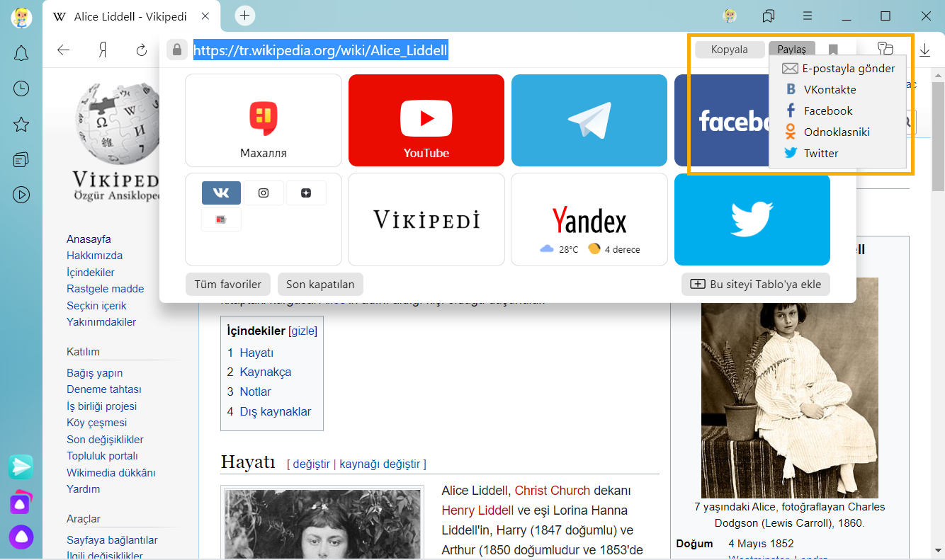Viewport: 945px width, 560px height.
Task: Open the purple app icon above Alice
Action: (21, 502)
